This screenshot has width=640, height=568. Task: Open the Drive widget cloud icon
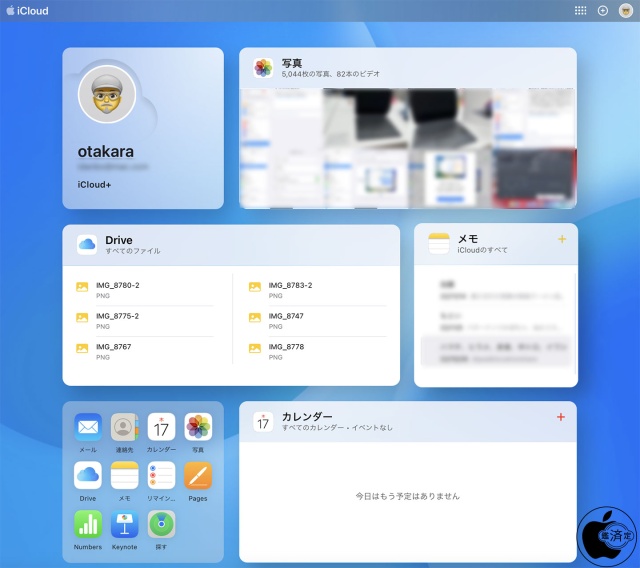click(87, 244)
